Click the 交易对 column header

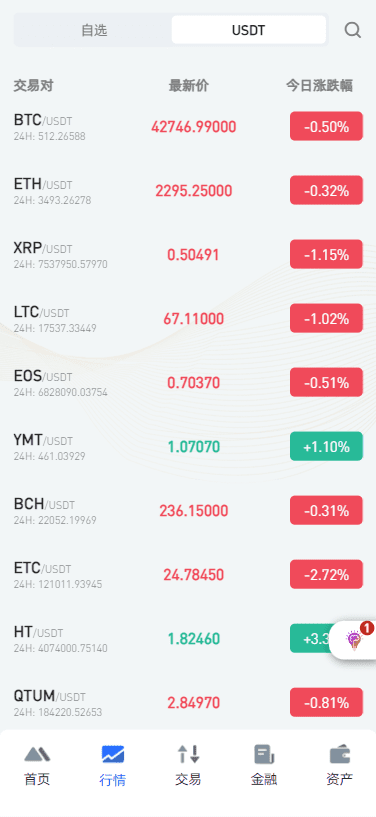33,86
